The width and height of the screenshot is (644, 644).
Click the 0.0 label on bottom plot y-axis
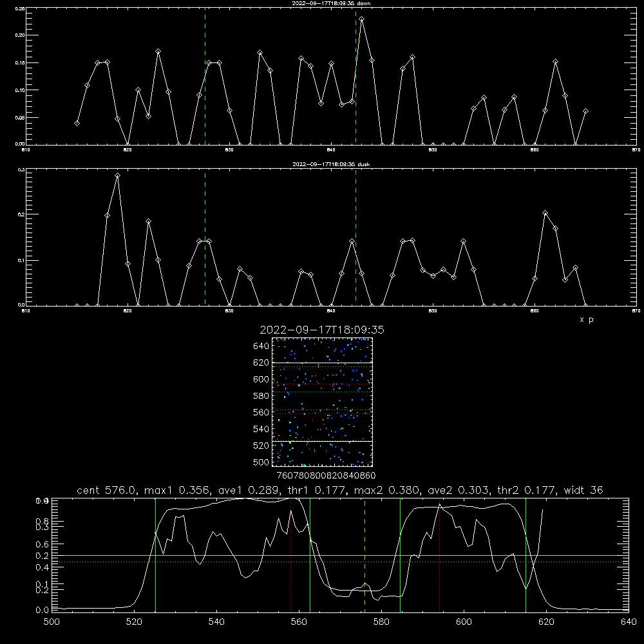click(42, 611)
